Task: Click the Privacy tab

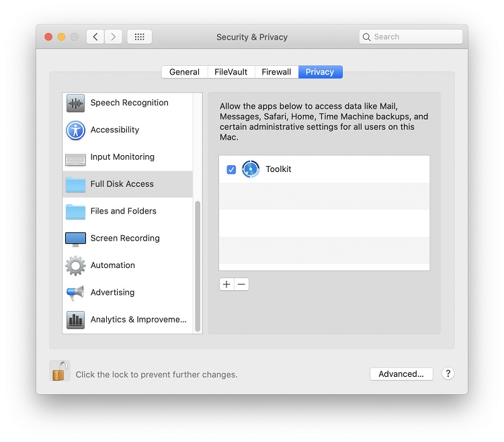Action: [320, 72]
